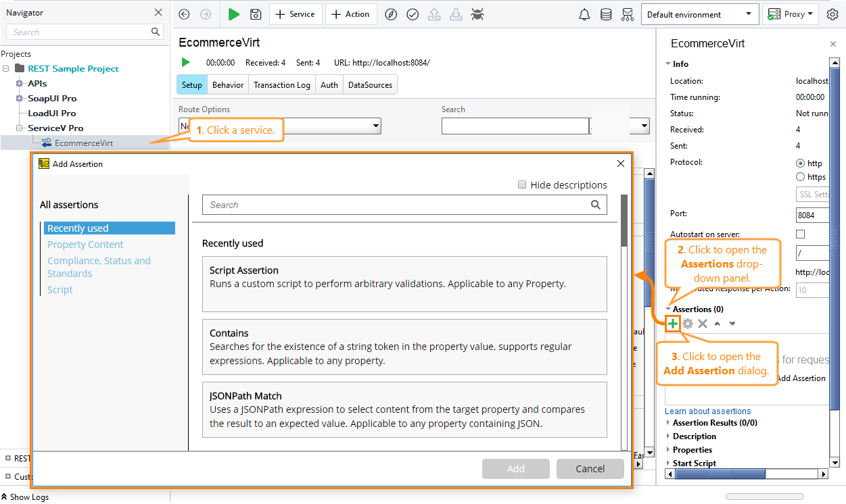Click the search magnifier in Add Assertion dialog
846x504 pixels.
coord(596,205)
